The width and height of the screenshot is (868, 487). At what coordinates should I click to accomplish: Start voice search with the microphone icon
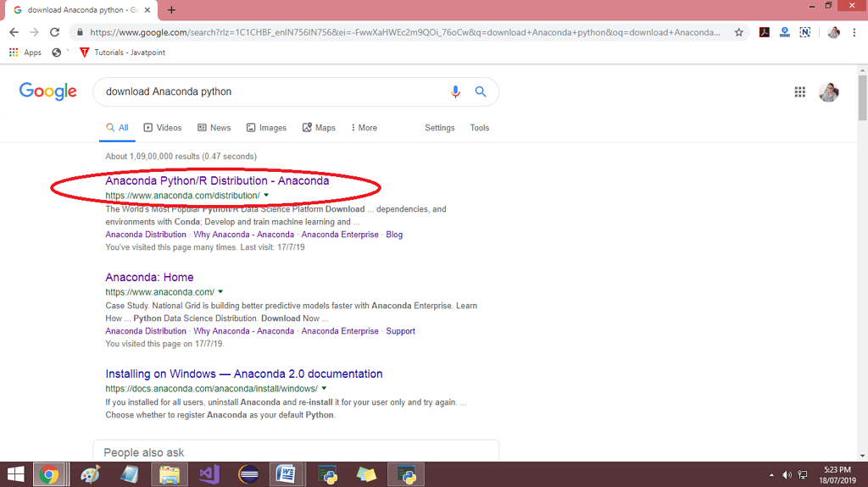pyautogui.click(x=455, y=91)
